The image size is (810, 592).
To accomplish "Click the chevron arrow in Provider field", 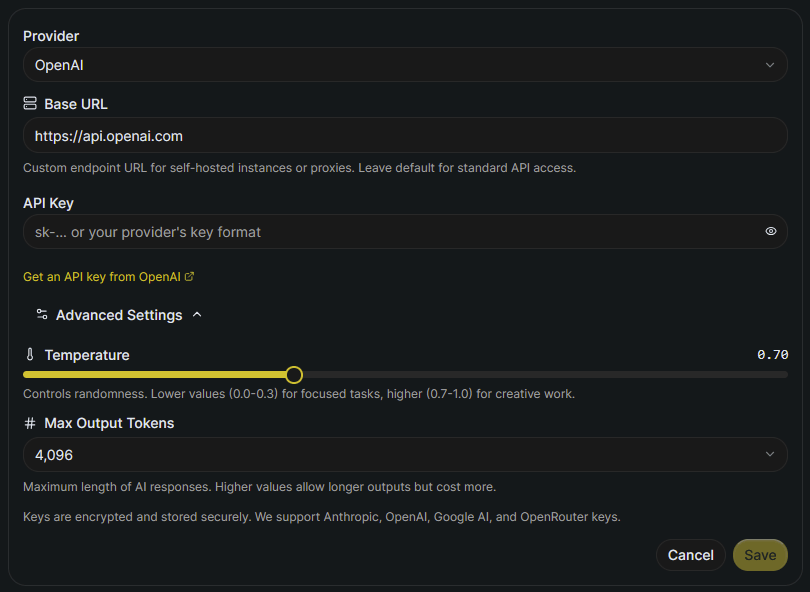I will pos(769,65).
